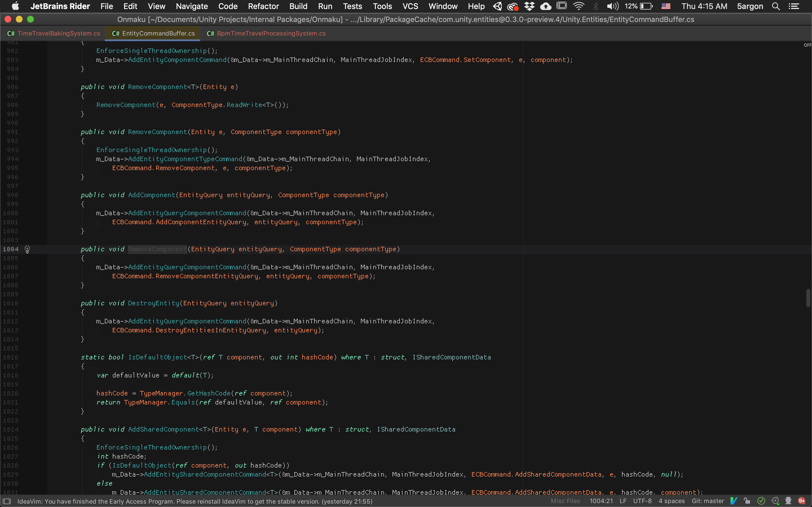
Task: Click the Refactor menu in menu bar
Action: (263, 6)
